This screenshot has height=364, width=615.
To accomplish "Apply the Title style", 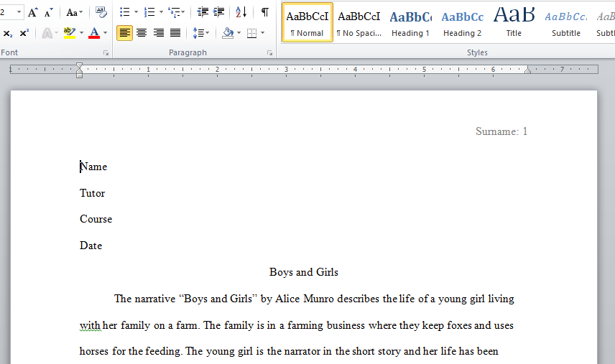I will (514, 22).
